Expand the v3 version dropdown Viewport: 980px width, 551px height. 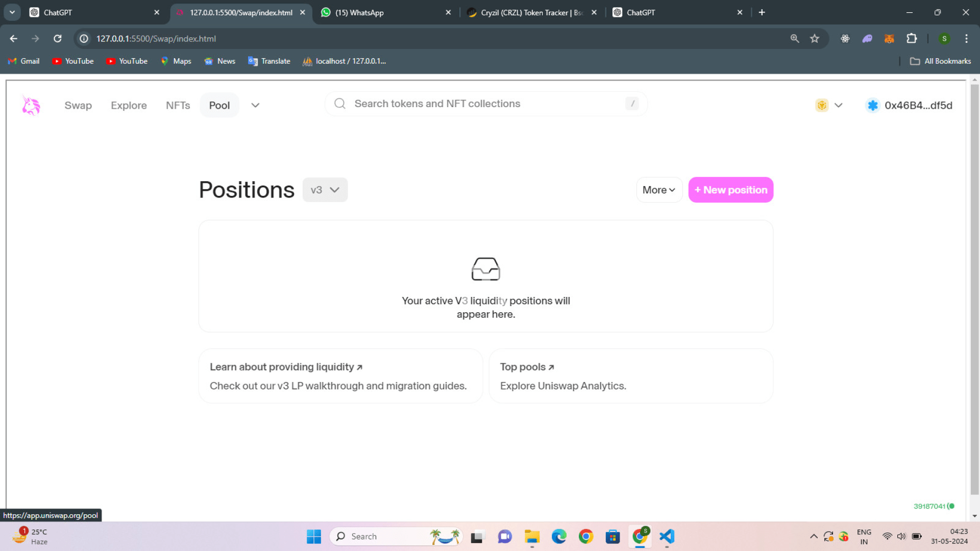point(325,190)
